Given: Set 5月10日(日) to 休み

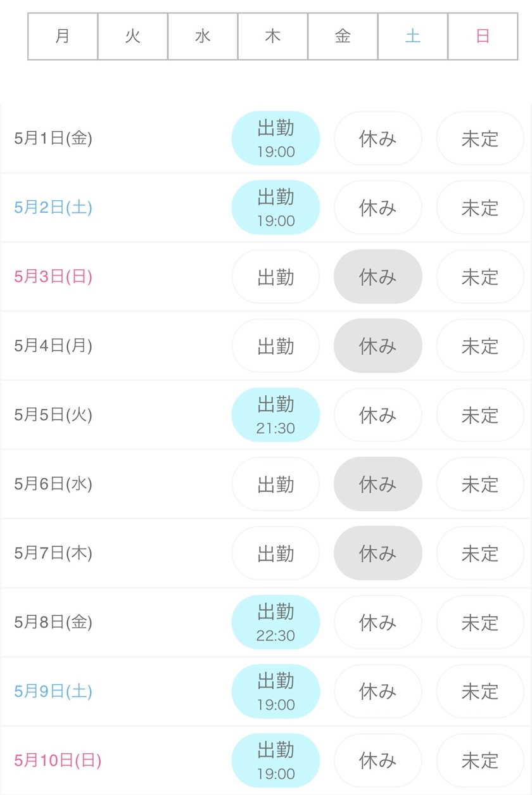Looking at the screenshot, I should pyautogui.click(x=377, y=760).
